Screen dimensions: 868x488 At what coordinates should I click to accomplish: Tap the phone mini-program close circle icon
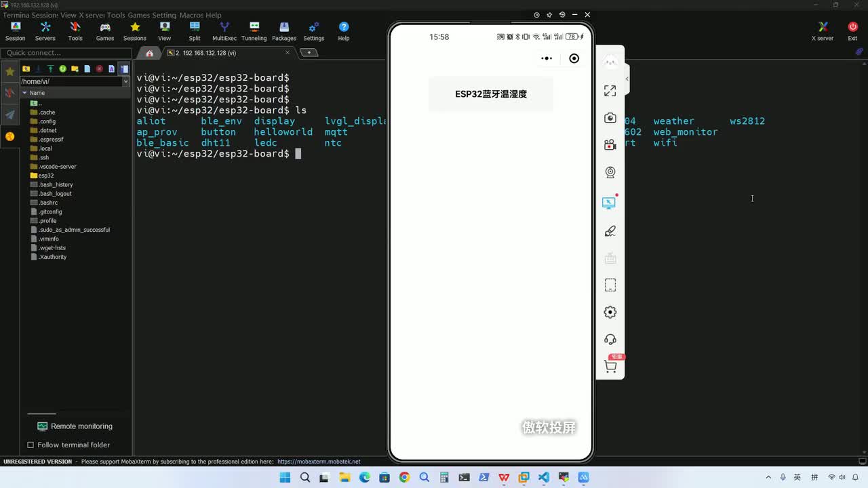tap(574, 58)
